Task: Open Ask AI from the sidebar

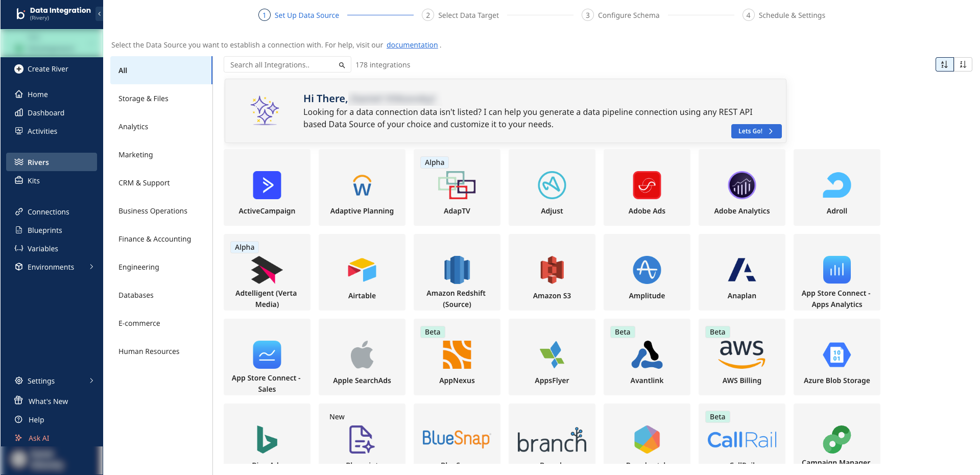Action: pyautogui.click(x=38, y=438)
